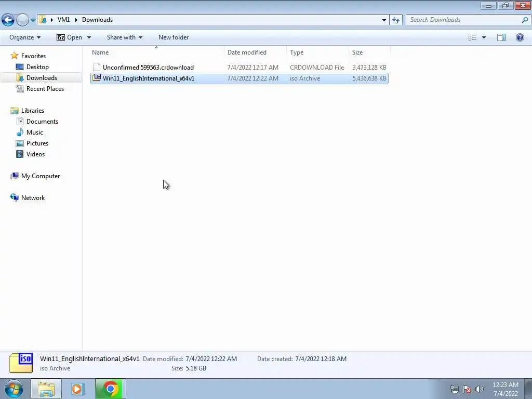Open the Music library
Screen dimensions: 532x399
pyautogui.click(x=35, y=132)
